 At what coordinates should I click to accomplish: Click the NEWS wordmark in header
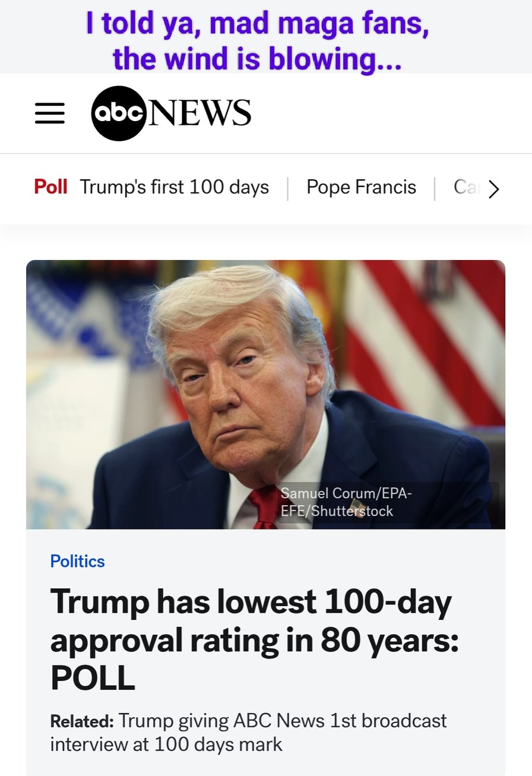click(199, 113)
